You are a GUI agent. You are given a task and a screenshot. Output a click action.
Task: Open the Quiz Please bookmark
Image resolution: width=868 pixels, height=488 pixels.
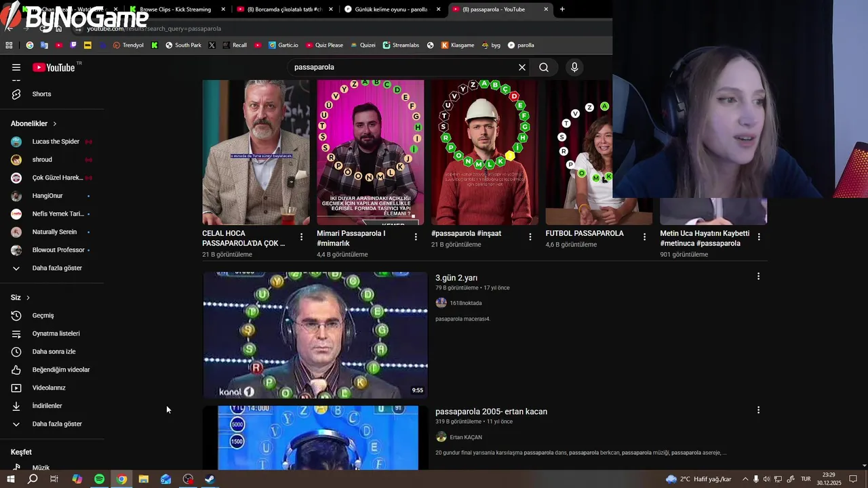click(324, 45)
